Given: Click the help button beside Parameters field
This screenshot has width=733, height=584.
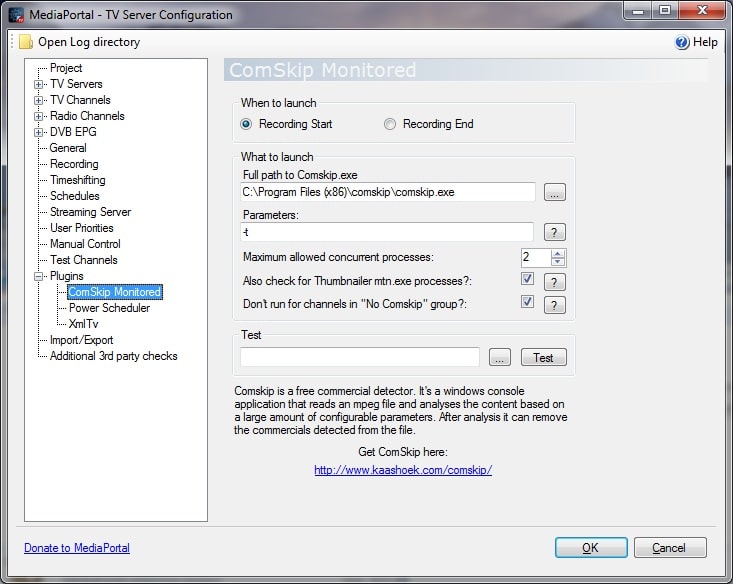Looking at the screenshot, I should (554, 232).
